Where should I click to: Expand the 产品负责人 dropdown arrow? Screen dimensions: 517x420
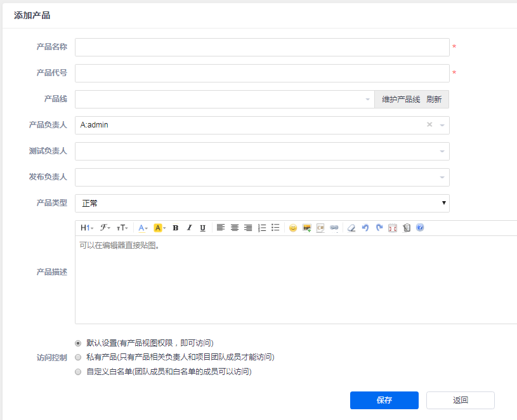click(x=442, y=125)
